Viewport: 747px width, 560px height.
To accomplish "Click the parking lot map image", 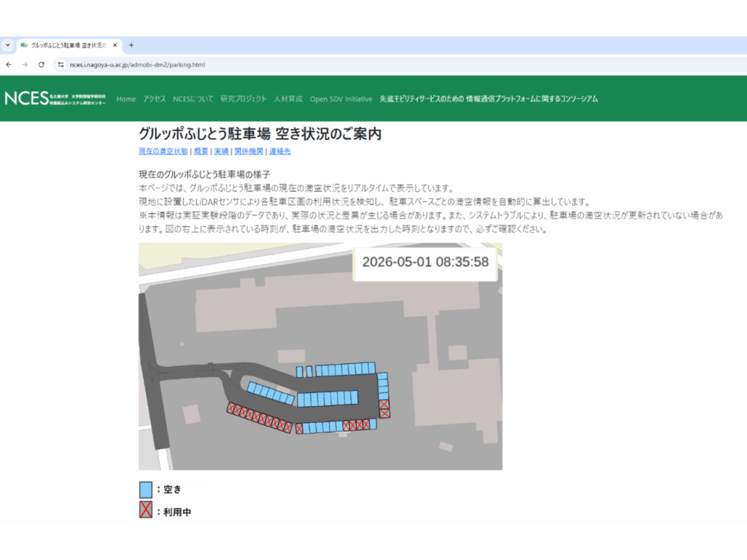I will [320, 356].
